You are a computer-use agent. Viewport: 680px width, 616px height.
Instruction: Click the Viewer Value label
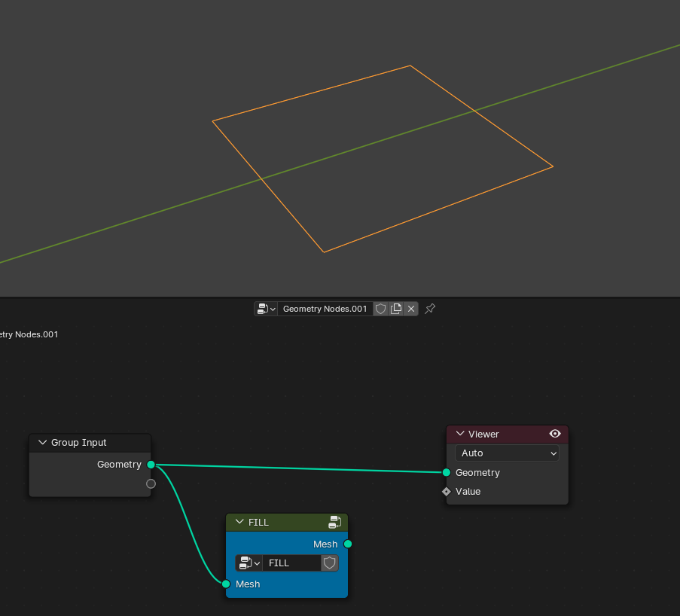[x=468, y=492]
